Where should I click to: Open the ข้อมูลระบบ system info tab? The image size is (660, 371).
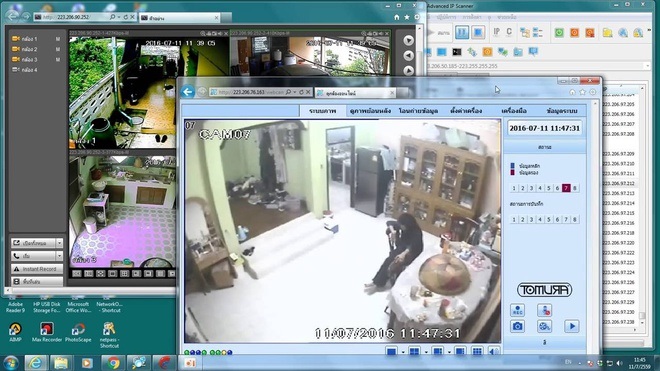click(x=562, y=111)
